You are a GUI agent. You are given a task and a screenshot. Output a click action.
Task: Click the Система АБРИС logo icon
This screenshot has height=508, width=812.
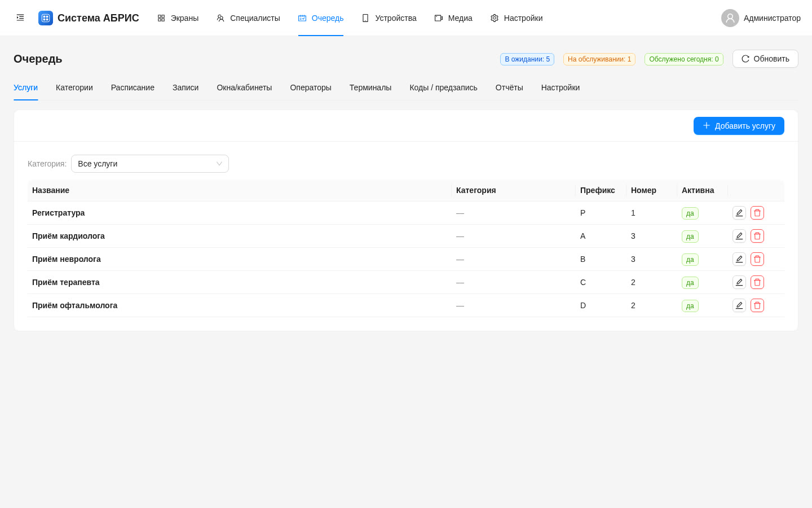tap(46, 18)
